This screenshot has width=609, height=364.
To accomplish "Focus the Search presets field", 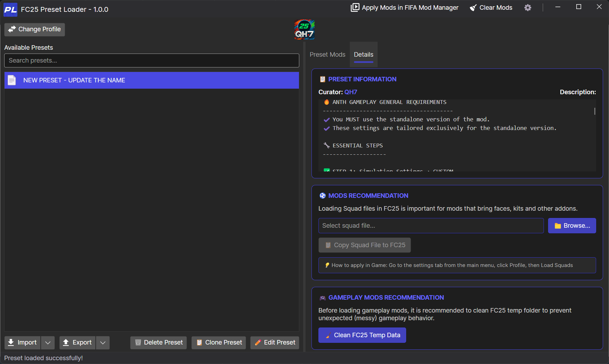I will tap(152, 60).
